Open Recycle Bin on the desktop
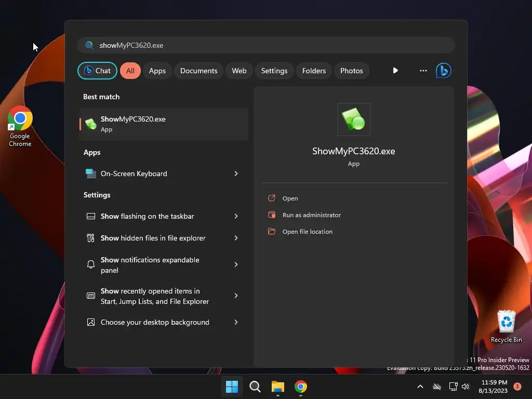 click(506, 326)
